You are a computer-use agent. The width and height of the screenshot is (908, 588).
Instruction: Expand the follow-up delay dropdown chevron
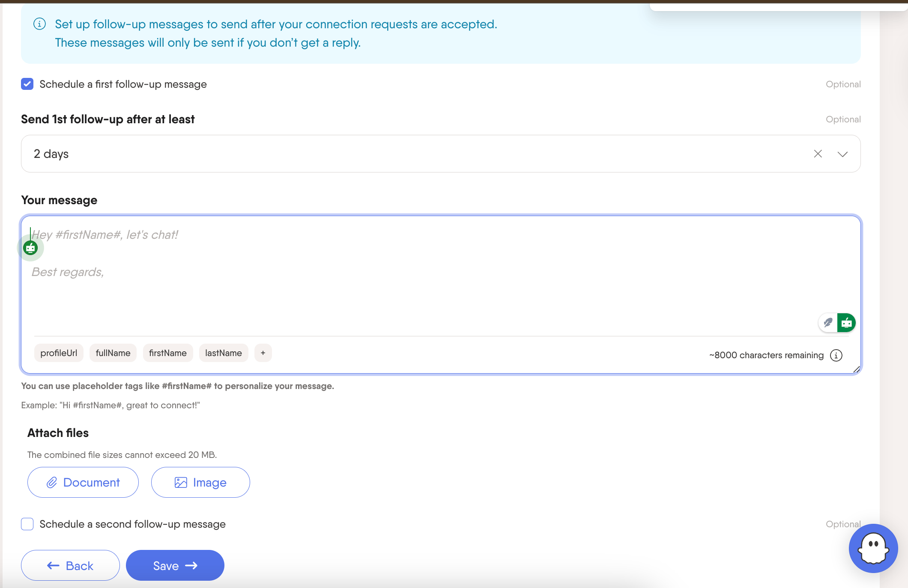point(842,154)
